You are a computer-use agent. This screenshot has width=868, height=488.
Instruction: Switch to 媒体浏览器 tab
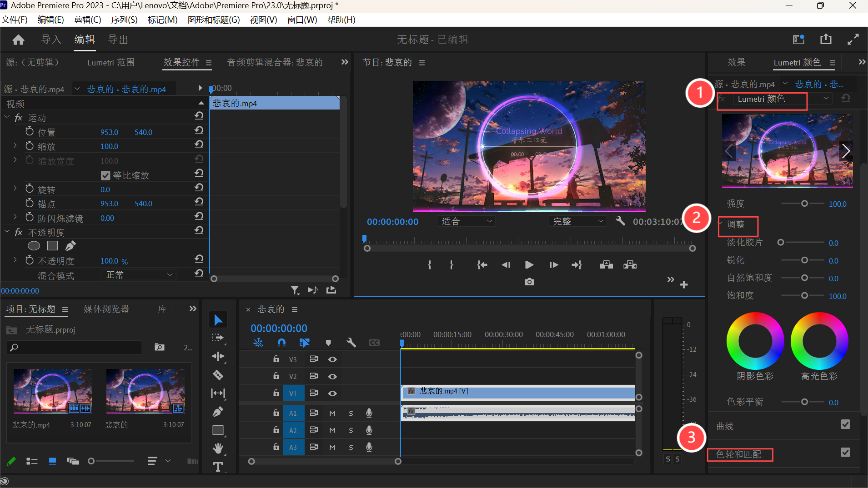pos(106,309)
